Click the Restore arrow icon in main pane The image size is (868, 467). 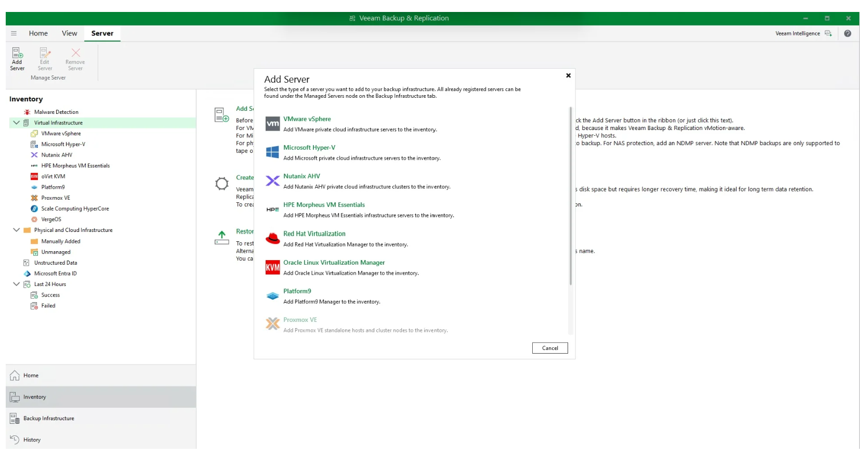pyautogui.click(x=222, y=238)
